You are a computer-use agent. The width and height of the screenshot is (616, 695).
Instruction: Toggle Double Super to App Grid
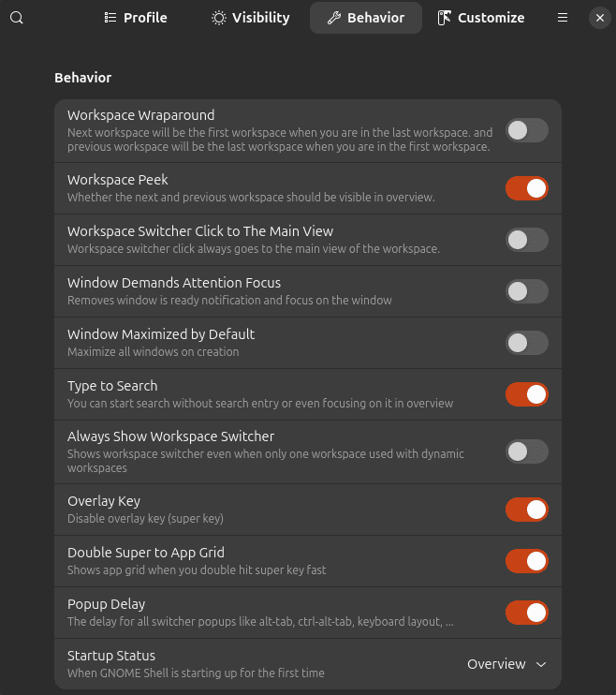(527, 561)
